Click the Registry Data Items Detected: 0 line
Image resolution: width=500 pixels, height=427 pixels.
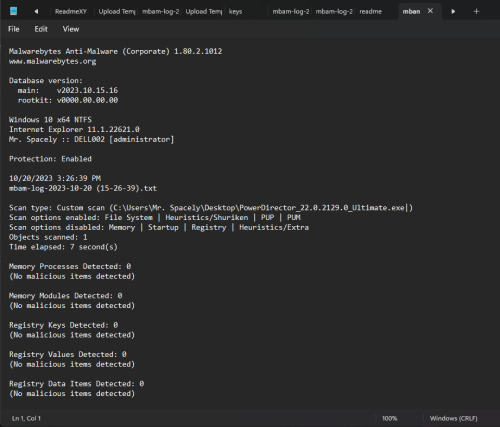coord(76,384)
